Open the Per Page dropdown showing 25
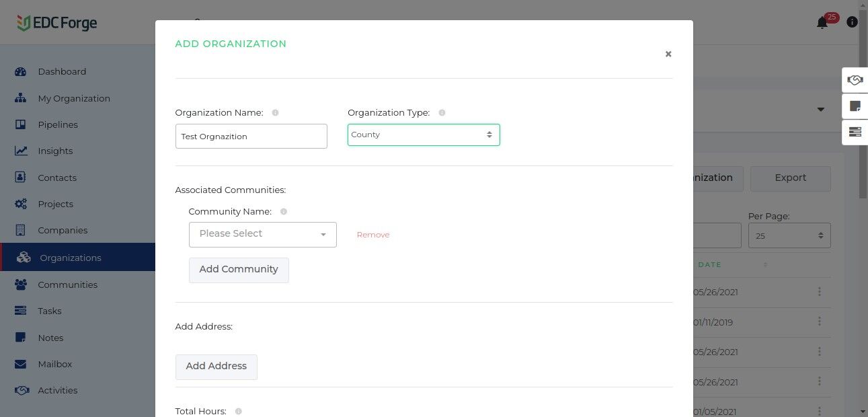 [x=789, y=236]
